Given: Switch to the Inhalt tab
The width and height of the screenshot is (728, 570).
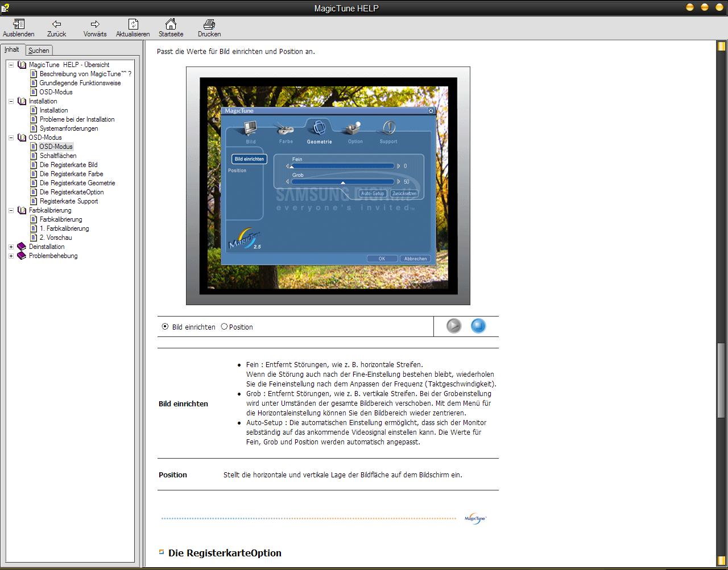Looking at the screenshot, I should click(x=12, y=50).
